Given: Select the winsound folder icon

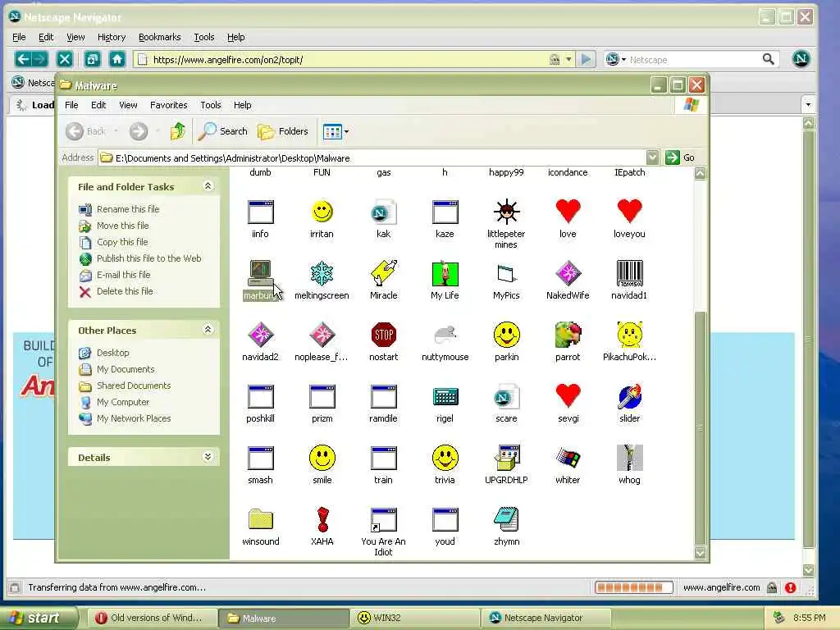Looking at the screenshot, I should pos(260,519).
